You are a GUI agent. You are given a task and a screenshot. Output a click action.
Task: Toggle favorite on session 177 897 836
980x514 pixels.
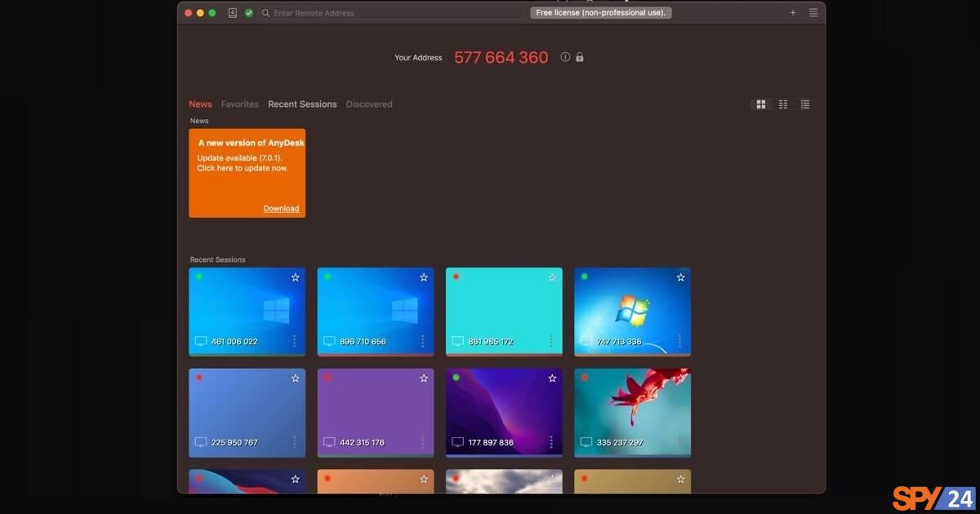(x=551, y=378)
